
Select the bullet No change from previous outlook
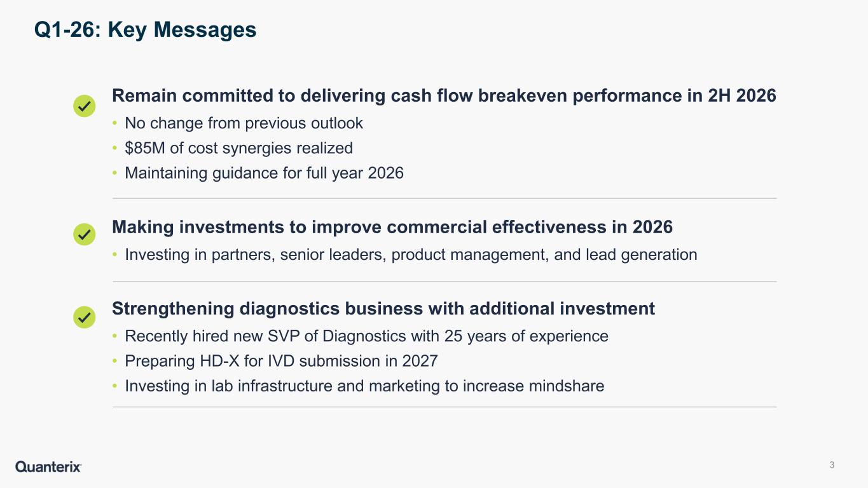point(244,123)
